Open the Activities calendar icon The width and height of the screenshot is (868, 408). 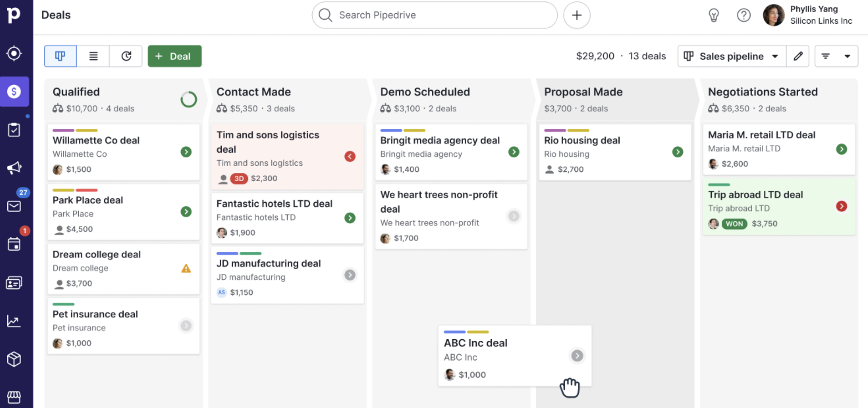[14, 244]
